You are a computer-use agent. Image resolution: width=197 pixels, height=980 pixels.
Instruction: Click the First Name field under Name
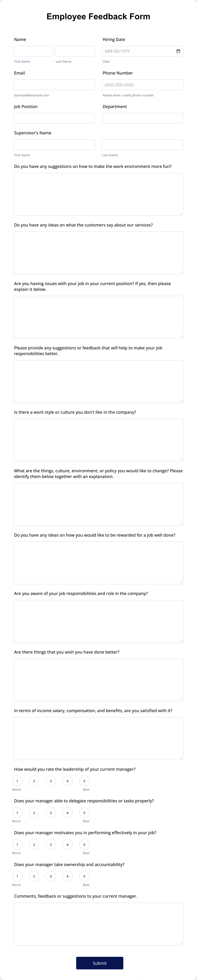pos(33,51)
